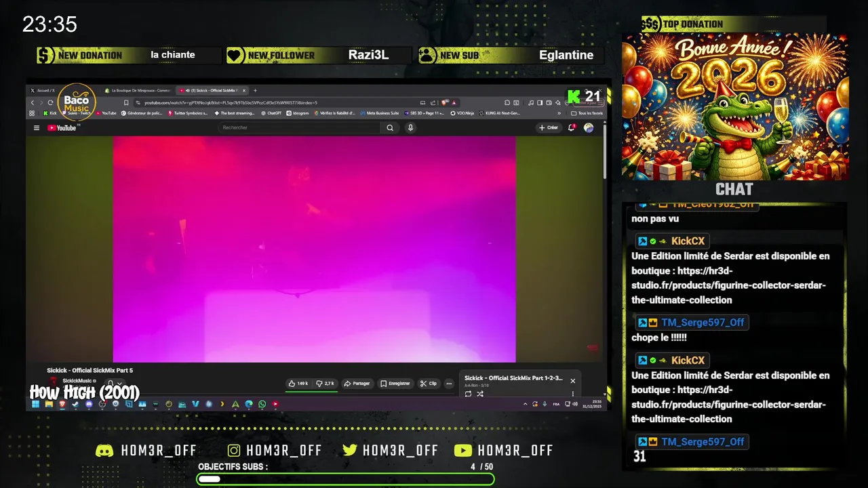
Task: Click the Partager share button
Action: [x=357, y=384]
